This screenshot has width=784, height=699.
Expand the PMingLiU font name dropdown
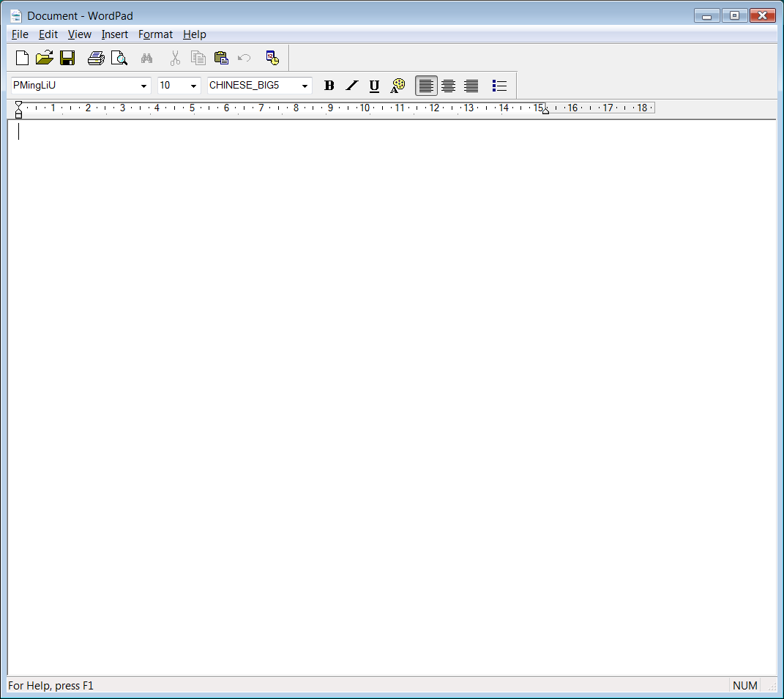143,86
